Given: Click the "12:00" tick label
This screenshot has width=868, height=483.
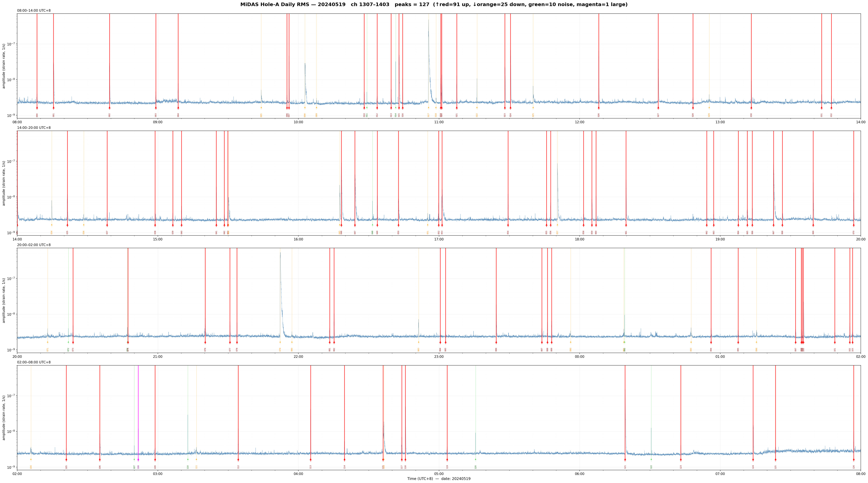Looking at the screenshot, I should coord(580,122).
